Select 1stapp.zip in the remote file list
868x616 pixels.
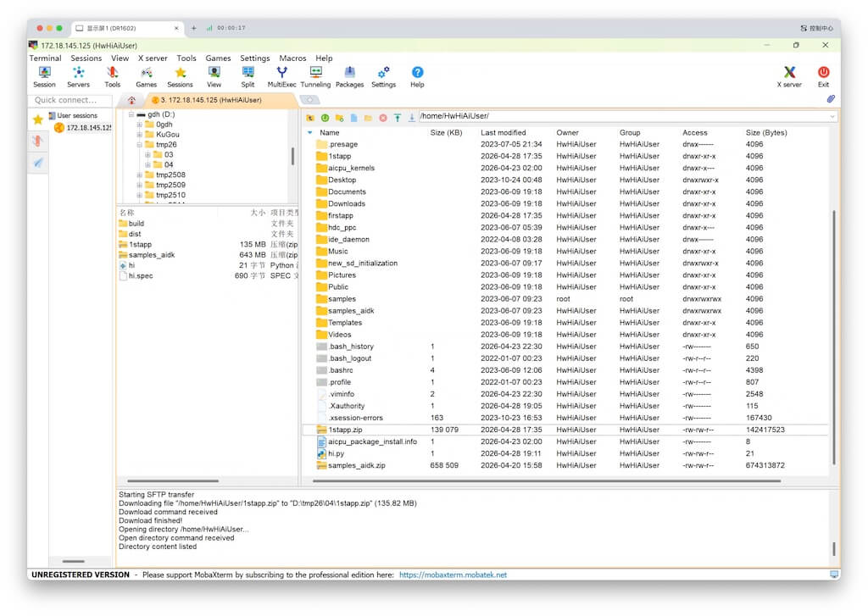[x=345, y=430]
